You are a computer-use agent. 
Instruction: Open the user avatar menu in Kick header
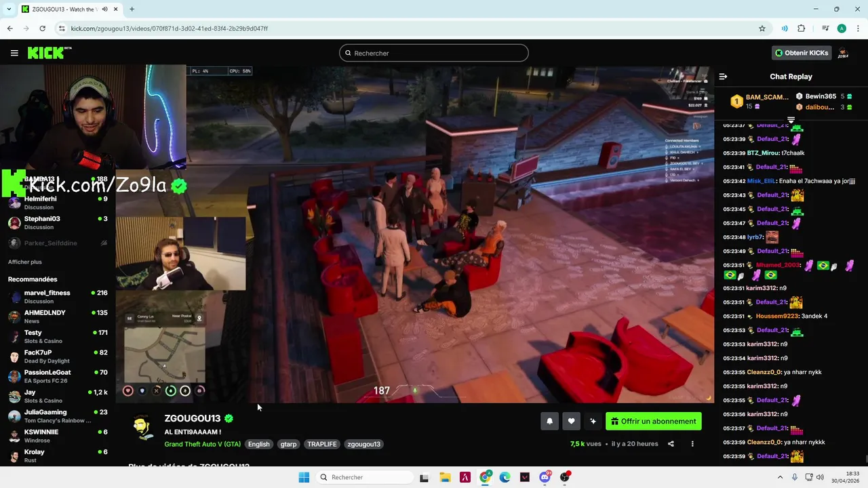[x=843, y=53]
